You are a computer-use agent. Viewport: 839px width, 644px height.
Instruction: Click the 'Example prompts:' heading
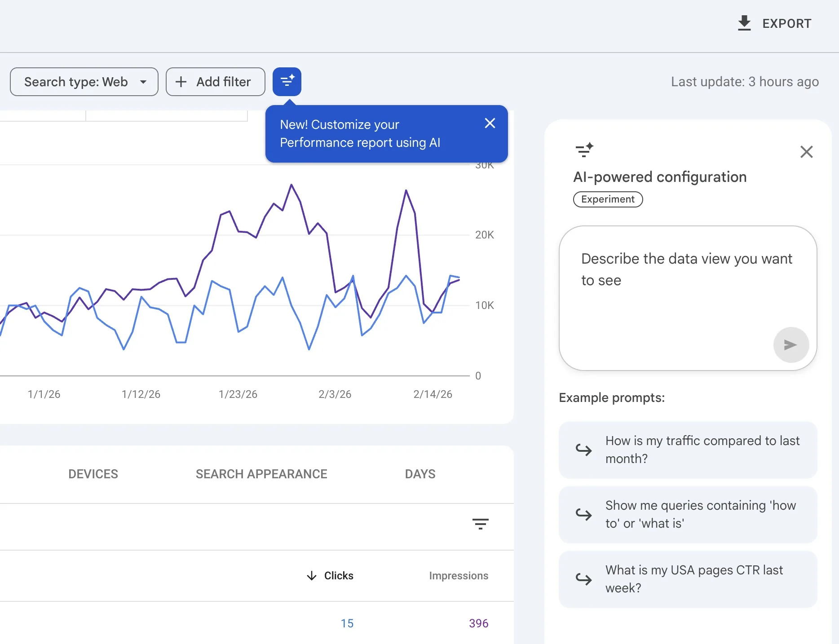click(x=612, y=398)
